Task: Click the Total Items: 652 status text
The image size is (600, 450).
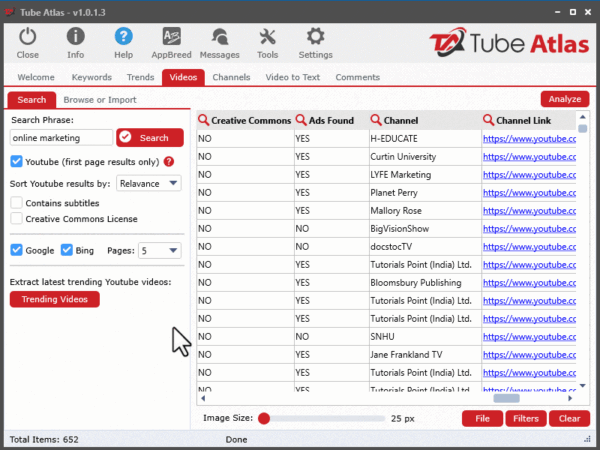Action: [44, 439]
